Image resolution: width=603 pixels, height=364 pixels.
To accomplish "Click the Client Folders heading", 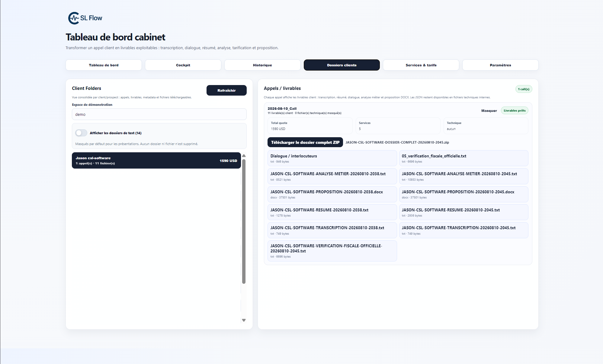I will (x=86, y=88).
